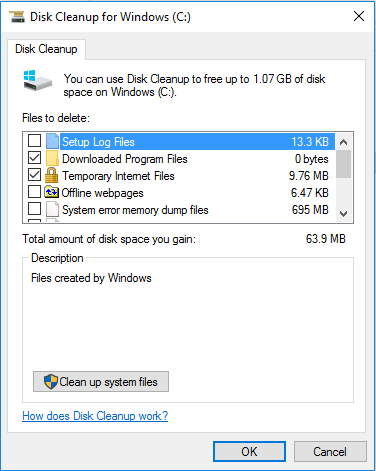Click the Windows drive icon beside the summary text
The image size is (376, 471).
38,80
